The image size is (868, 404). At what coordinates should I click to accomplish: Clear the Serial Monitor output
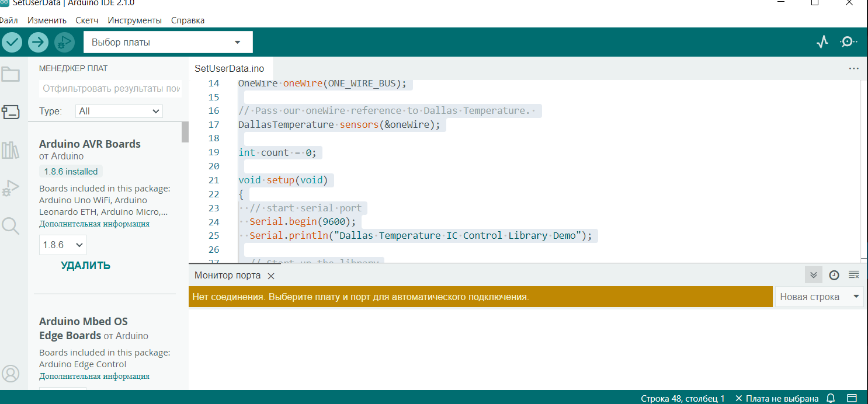(854, 275)
